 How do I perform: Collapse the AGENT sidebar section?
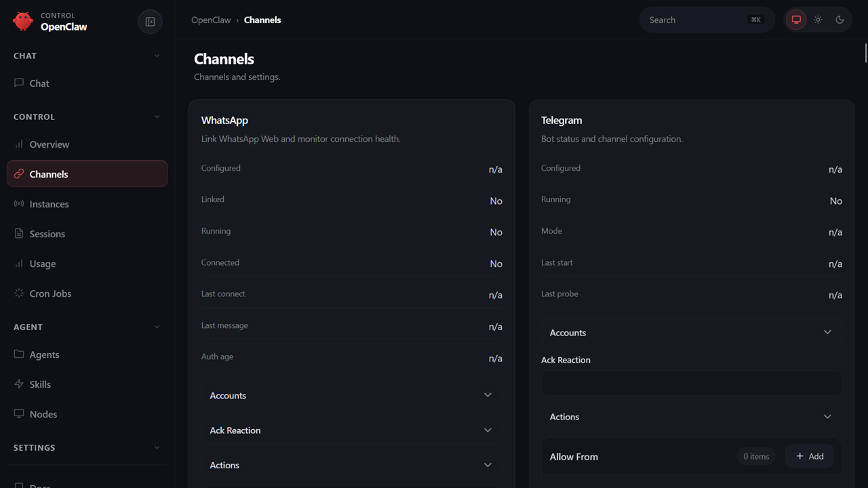coord(87,327)
